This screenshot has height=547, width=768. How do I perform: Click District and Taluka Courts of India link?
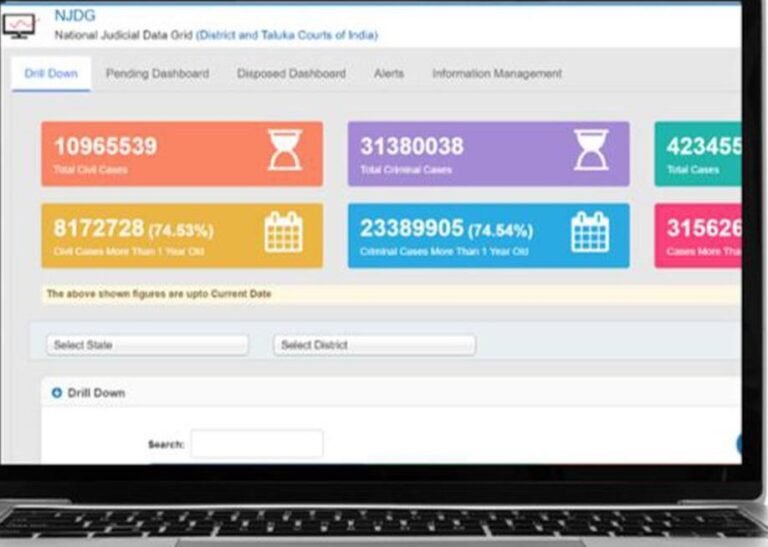(x=287, y=35)
